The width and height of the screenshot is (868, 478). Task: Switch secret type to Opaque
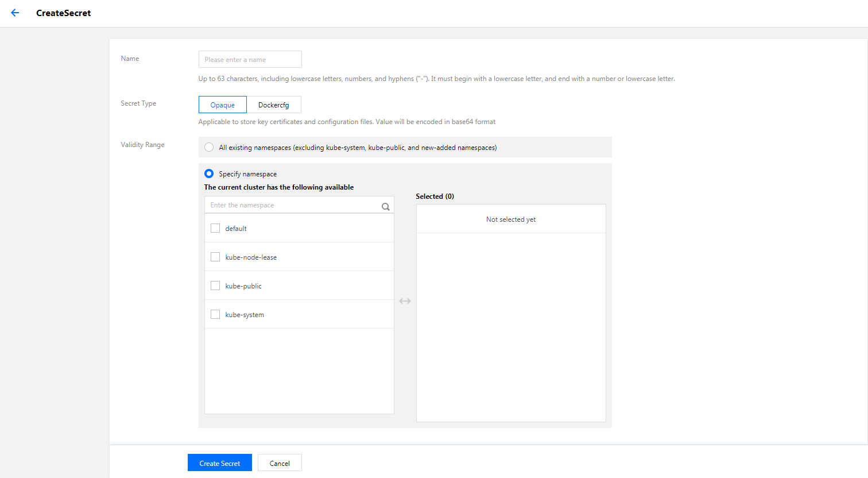point(223,105)
